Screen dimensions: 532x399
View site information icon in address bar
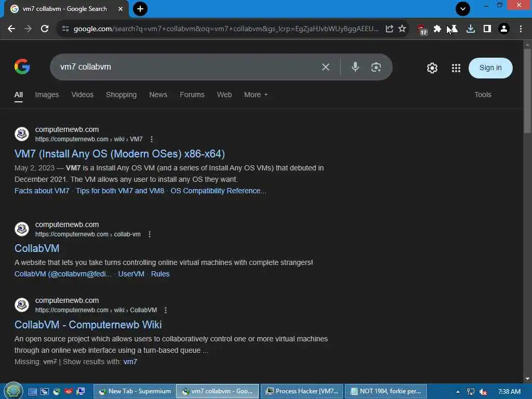(x=65, y=29)
